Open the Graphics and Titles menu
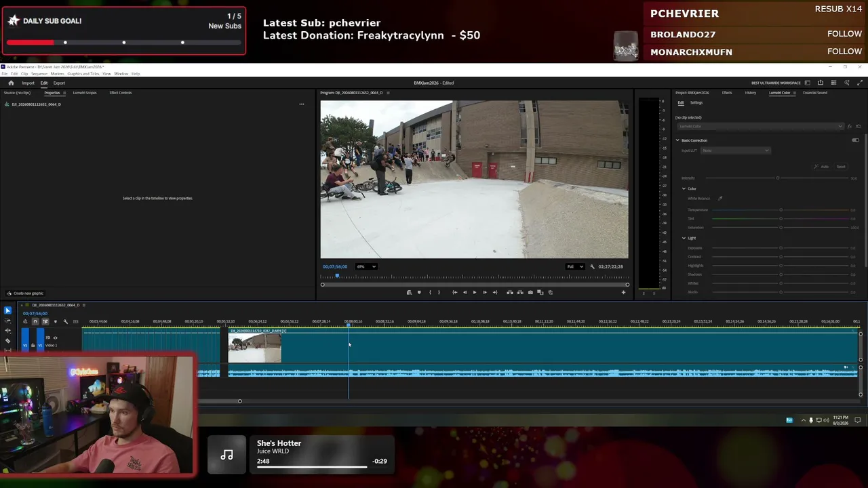This screenshot has width=868, height=488. coord(84,74)
